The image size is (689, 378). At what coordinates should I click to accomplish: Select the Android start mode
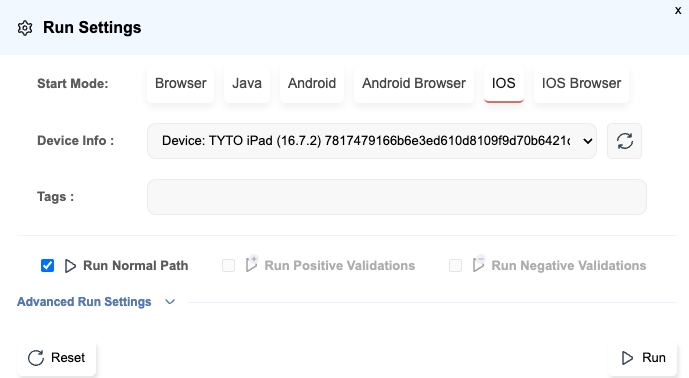[x=312, y=84]
